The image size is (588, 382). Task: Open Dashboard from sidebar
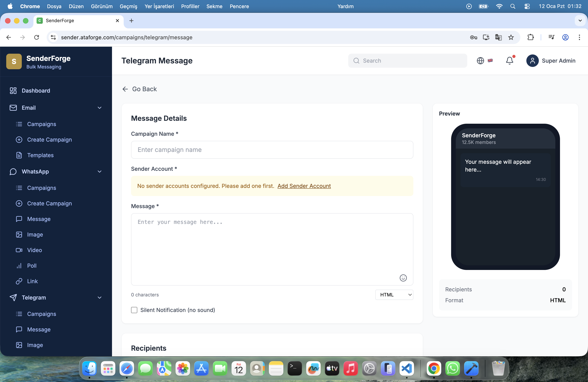coord(36,90)
